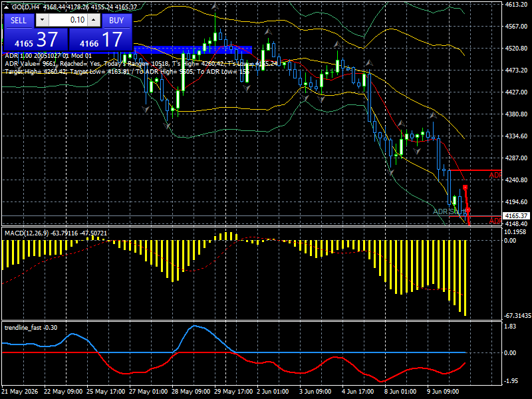Select the blue rectangle zone on chart
532x399 pixels.
coord(194,50)
